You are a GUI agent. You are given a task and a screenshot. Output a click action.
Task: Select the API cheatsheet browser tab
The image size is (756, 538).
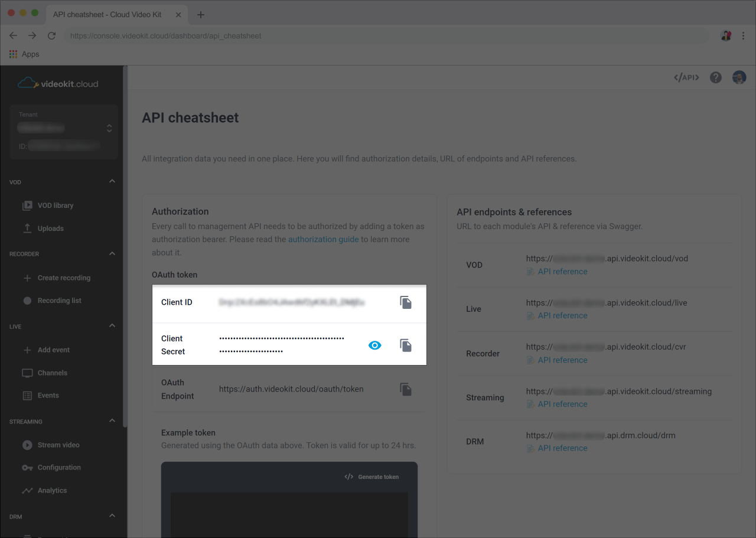click(117, 14)
